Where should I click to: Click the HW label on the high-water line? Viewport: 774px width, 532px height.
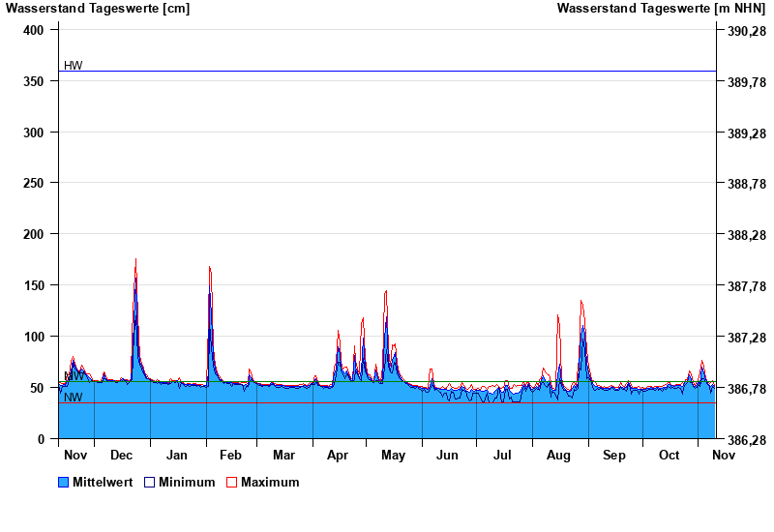(74, 66)
